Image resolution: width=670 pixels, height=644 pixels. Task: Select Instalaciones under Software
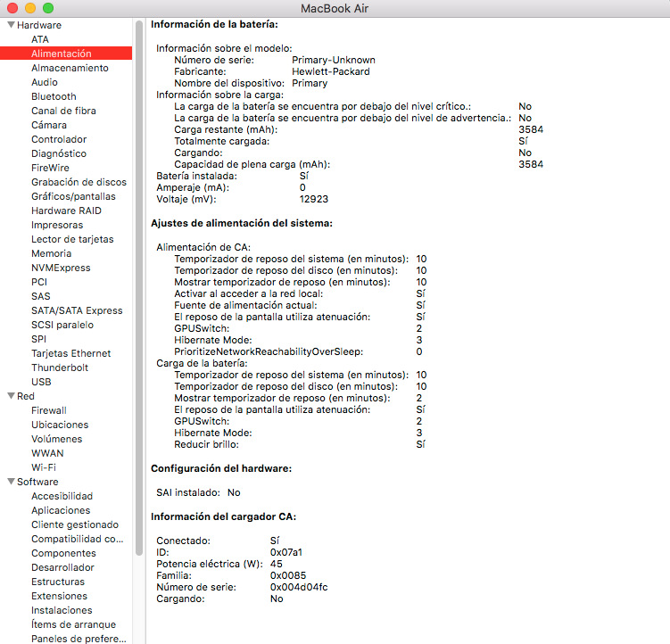point(62,610)
